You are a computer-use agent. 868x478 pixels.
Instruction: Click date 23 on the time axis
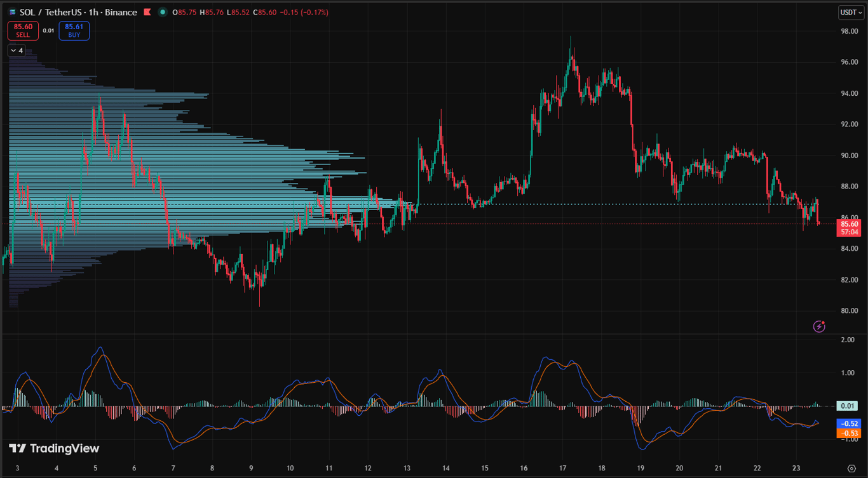pos(796,468)
